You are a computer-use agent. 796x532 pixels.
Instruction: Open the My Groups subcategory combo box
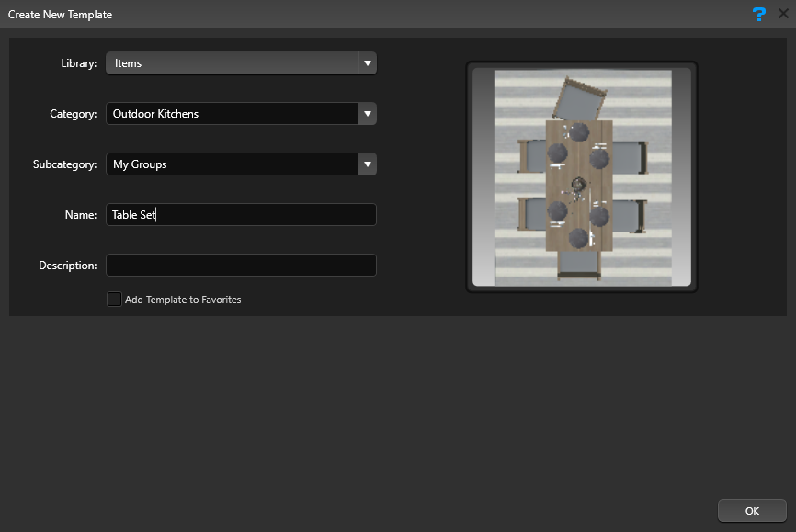(x=241, y=164)
